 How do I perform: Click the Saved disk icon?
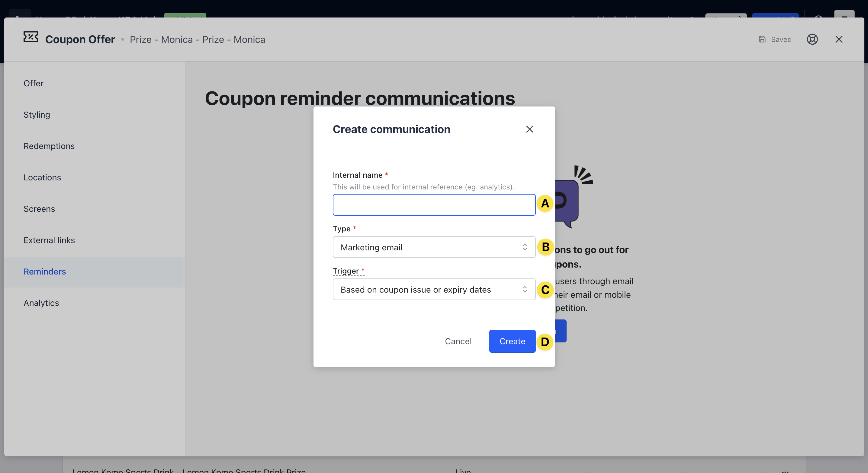762,40
